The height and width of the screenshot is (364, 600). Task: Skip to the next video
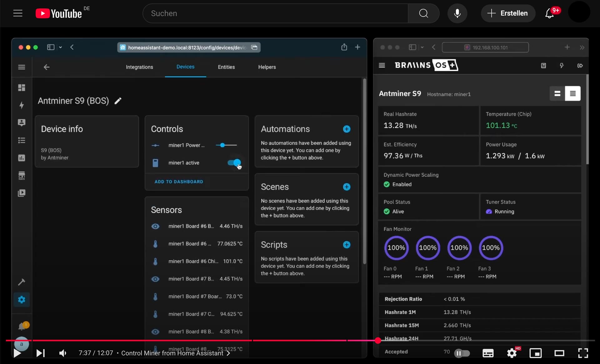(41, 353)
